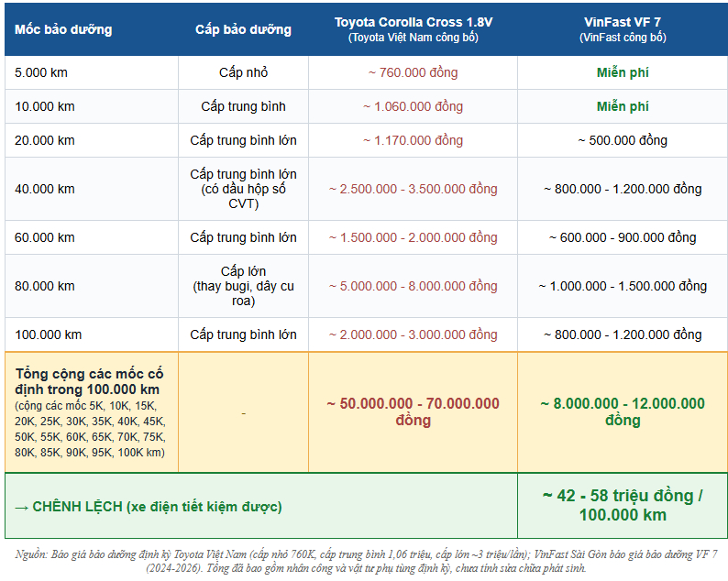The width and height of the screenshot is (728, 581).
Task: Click the '~ 500.000 đồng' VinFast price
Action: pyautogui.click(x=623, y=140)
